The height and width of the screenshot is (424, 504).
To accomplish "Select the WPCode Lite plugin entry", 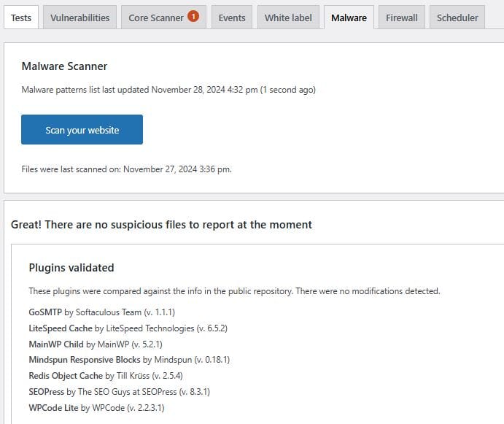I will pos(96,408).
